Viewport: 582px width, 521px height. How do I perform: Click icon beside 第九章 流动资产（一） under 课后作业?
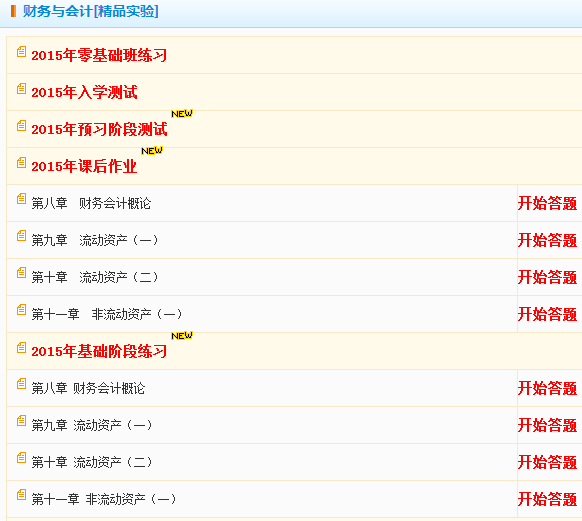pos(22,236)
